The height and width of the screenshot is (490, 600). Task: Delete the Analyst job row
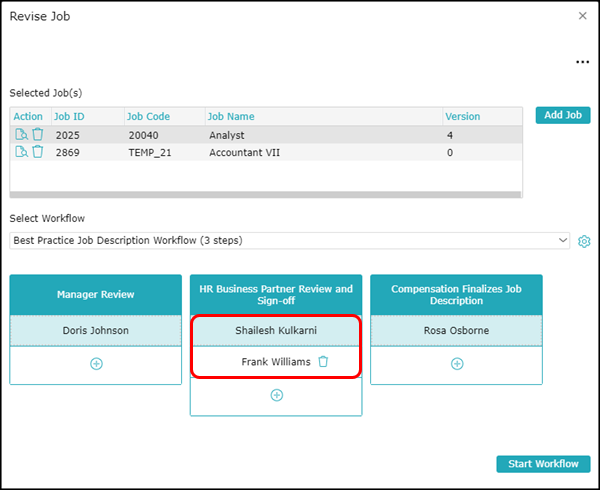(37, 134)
